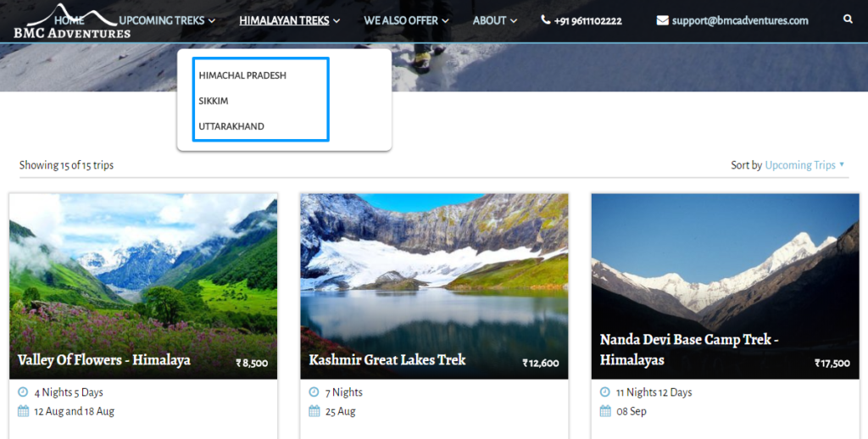Image resolution: width=868 pixels, height=439 pixels.
Task: Click the support@bmcadventures.com email link
Action: [740, 20]
